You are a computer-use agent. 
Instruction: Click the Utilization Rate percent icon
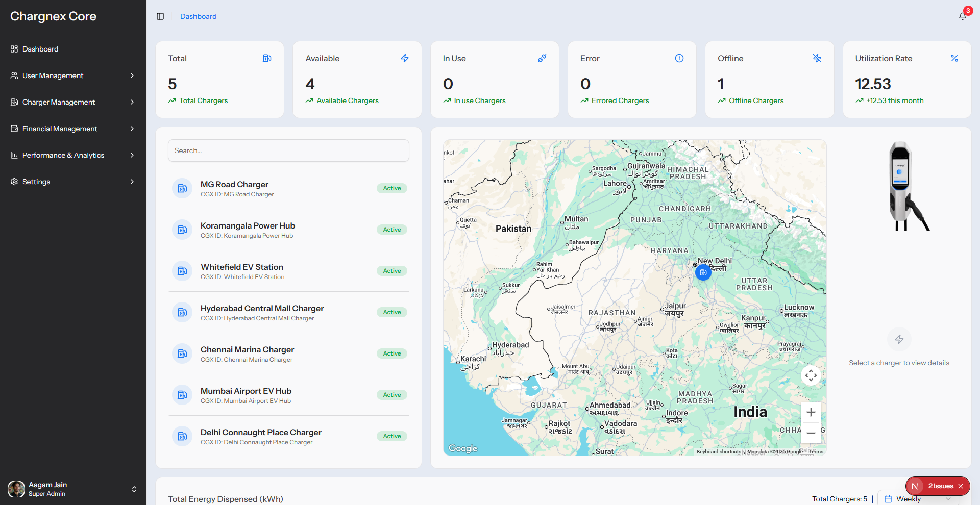[x=954, y=58]
